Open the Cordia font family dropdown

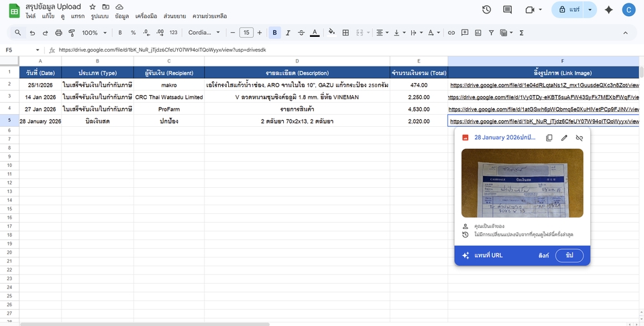coord(204,33)
